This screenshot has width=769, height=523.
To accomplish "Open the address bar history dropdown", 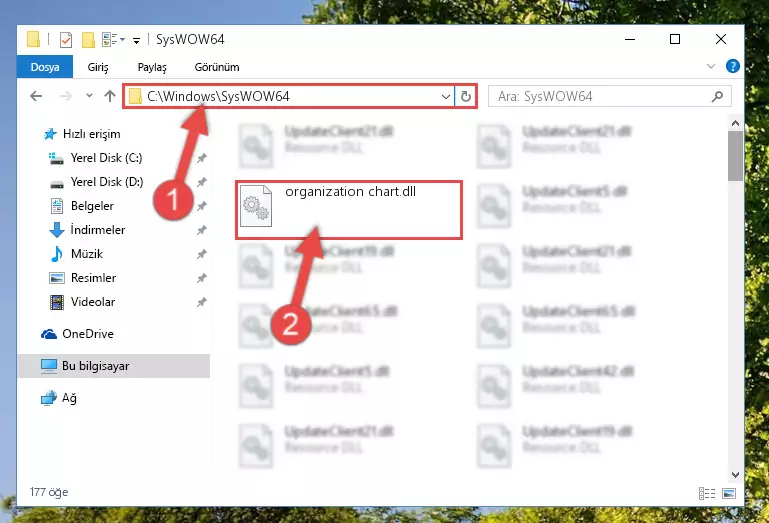I will point(446,96).
